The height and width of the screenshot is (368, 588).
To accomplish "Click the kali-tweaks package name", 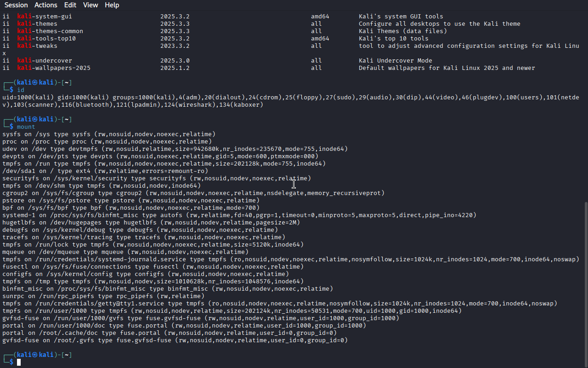I will (37, 46).
